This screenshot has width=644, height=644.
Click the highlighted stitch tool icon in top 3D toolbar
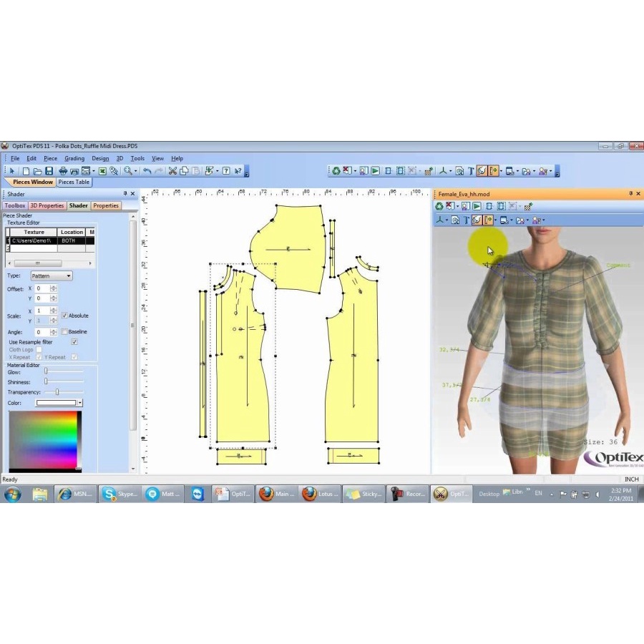(x=482, y=171)
